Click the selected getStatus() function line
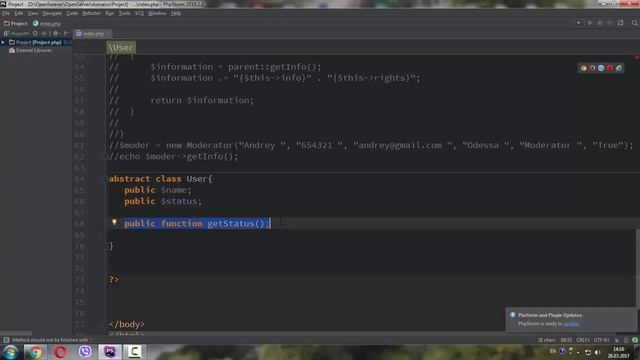 197,223
